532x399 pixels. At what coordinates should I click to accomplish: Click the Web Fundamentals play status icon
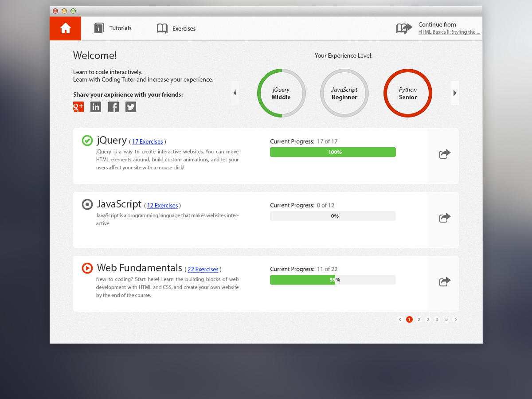87,268
